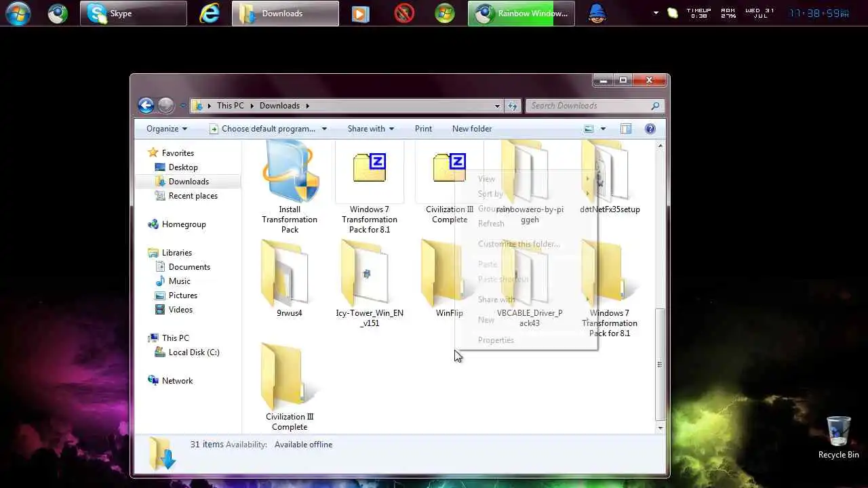Open Sort by in the context menu
Image resolution: width=868 pixels, height=488 pixels.
tap(490, 194)
